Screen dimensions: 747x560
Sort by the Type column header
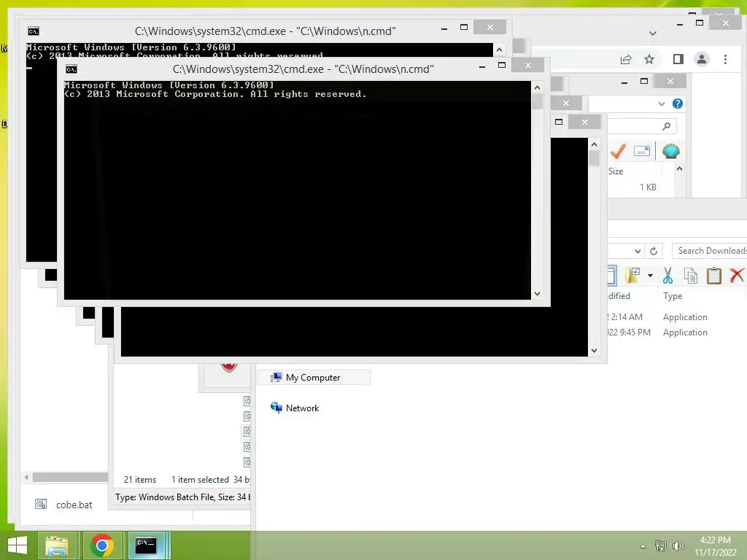[672, 296]
